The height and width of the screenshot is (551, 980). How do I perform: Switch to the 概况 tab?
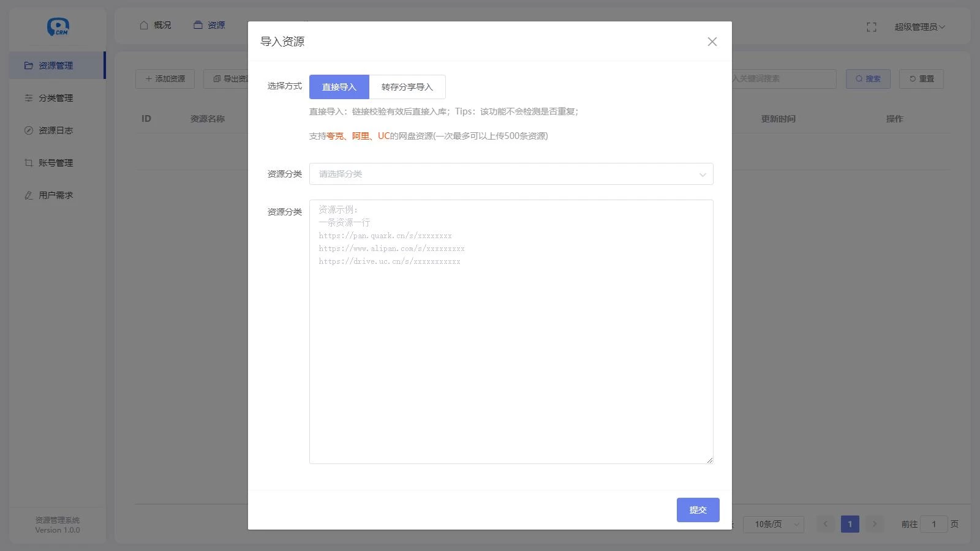pos(156,25)
